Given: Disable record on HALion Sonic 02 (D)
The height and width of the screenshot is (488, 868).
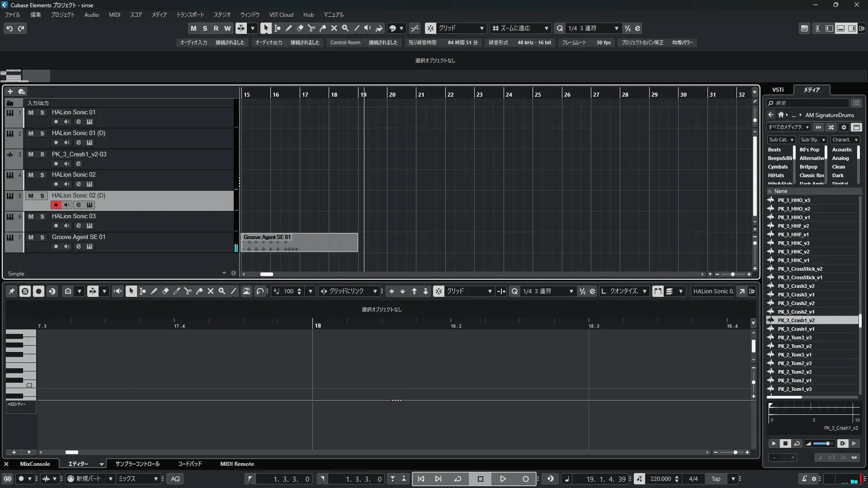Looking at the screenshot, I should pos(56,205).
